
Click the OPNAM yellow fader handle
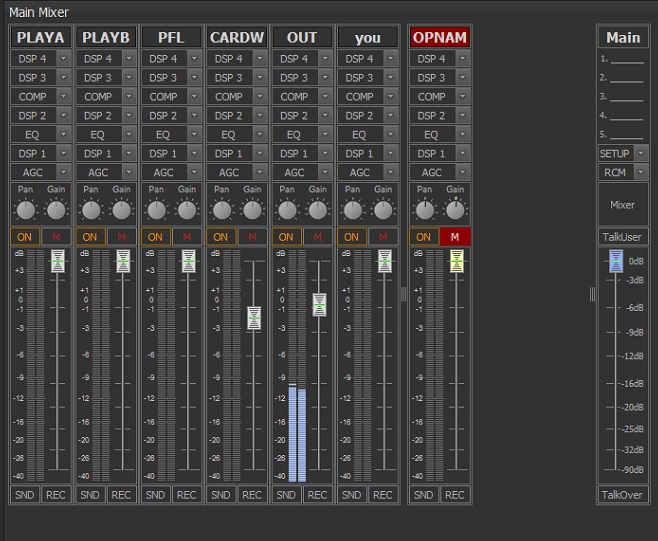(x=457, y=261)
